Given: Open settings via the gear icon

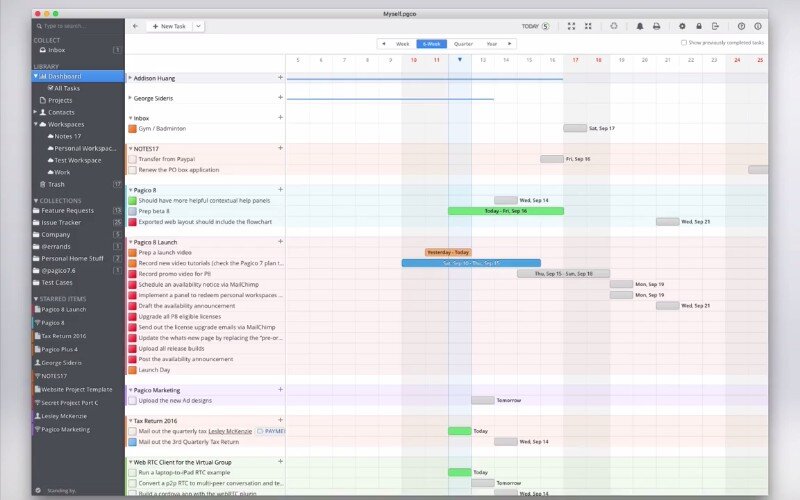Looking at the screenshot, I should [x=682, y=26].
